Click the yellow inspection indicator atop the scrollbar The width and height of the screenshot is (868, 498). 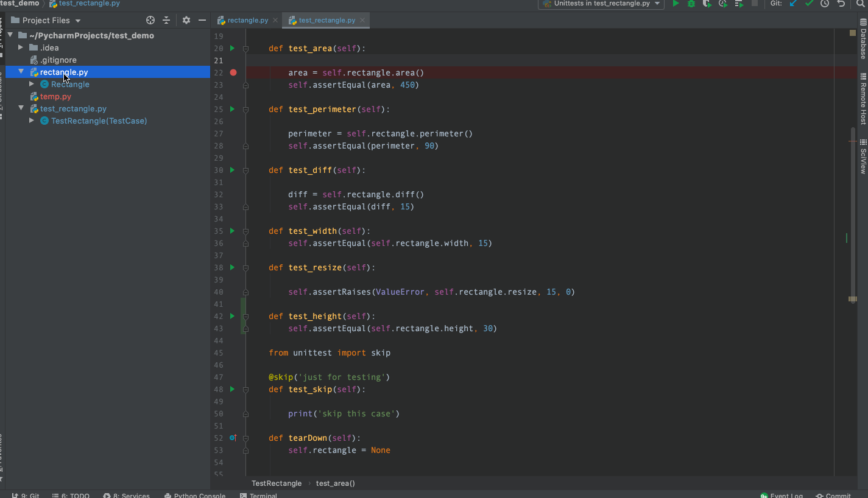tap(853, 33)
